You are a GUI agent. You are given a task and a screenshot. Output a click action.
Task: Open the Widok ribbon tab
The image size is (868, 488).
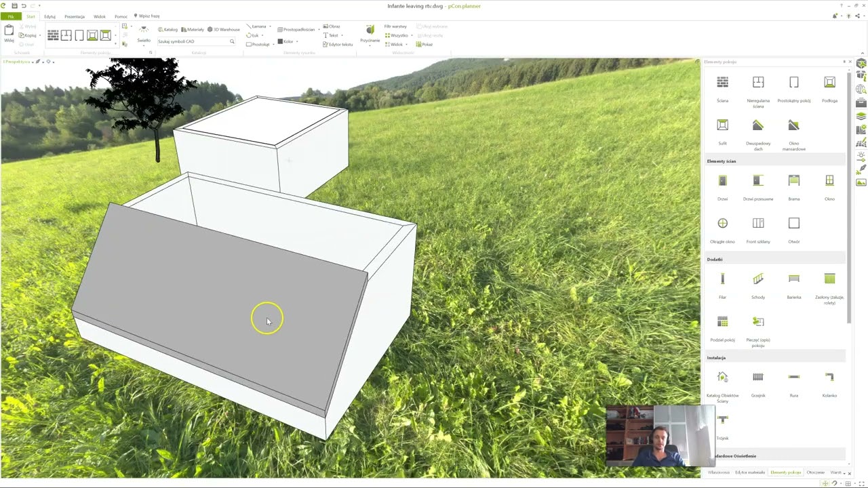pos(100,16)
